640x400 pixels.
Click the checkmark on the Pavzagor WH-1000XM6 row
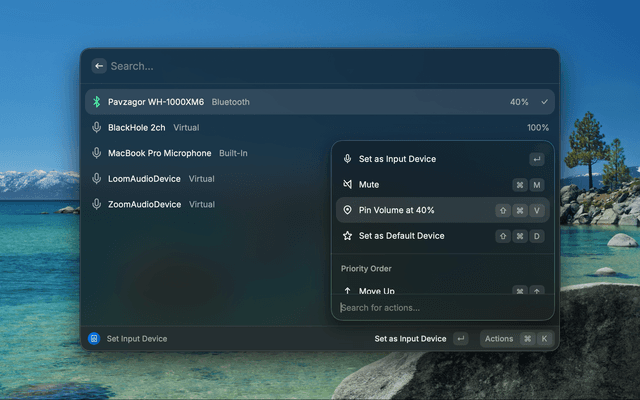click(545, 102)
